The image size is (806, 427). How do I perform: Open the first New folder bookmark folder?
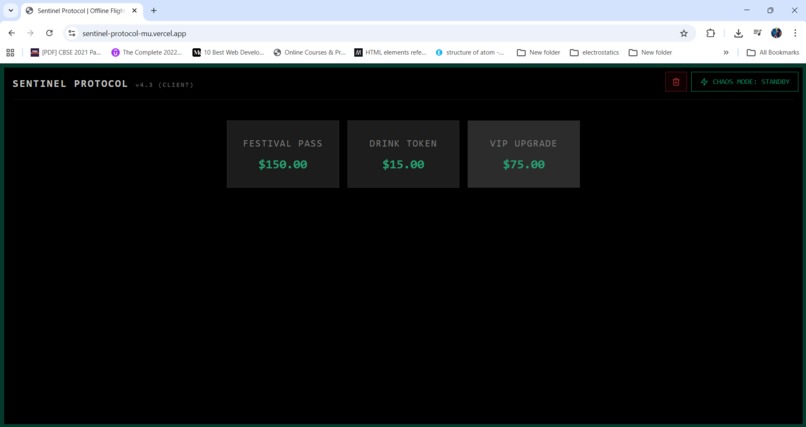pos(539,52)
